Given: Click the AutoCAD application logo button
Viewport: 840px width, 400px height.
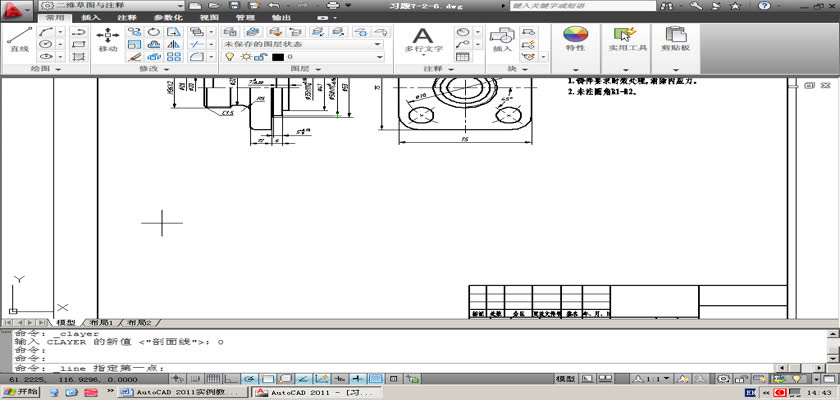Looking at the screenshot, I should [x=16, y=9].
